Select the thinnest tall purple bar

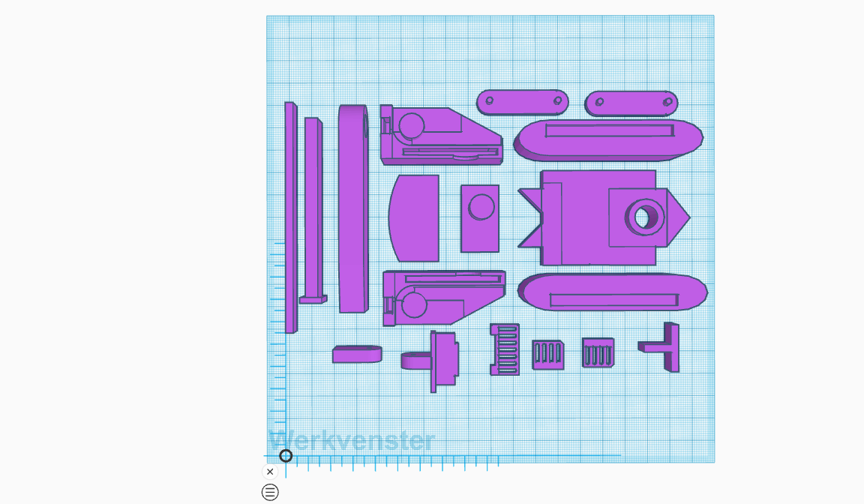[x=290, y=217]
